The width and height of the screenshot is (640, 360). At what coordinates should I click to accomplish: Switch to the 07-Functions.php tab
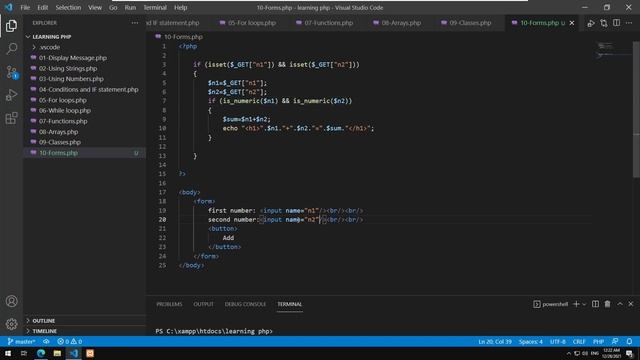coord(325,23)
